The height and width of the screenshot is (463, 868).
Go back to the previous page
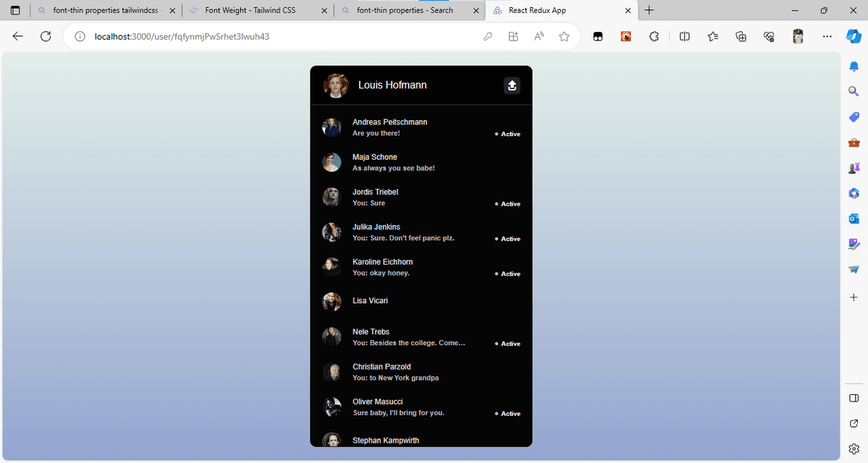pos(18,37)
